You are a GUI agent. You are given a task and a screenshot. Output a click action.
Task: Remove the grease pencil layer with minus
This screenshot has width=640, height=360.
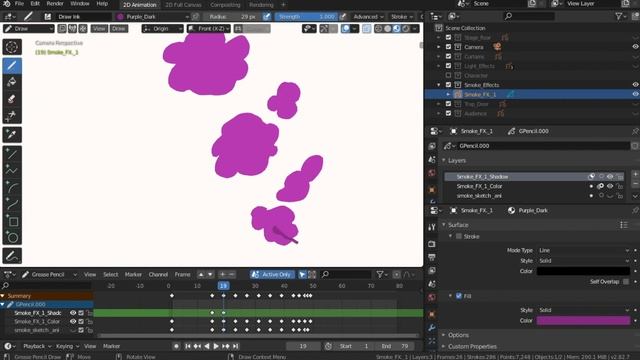pyautogui.click(x=635, y=183)
